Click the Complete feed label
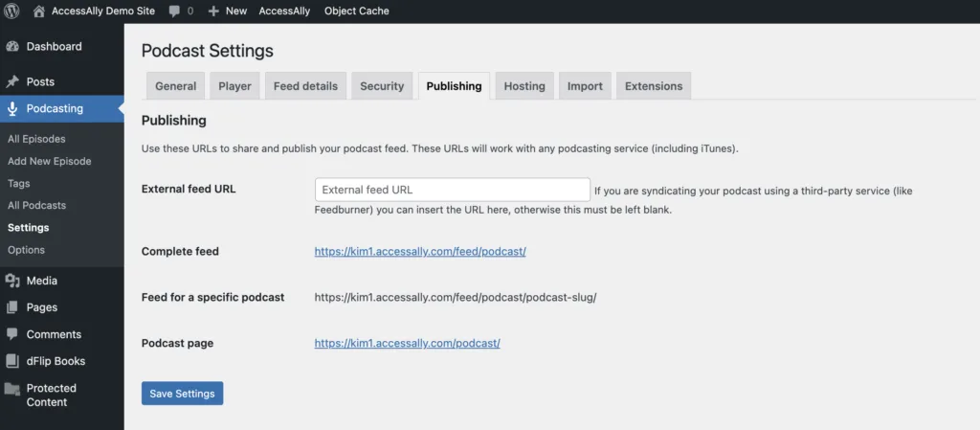Viewport: 980px width, 430px height. click(180, 251)
